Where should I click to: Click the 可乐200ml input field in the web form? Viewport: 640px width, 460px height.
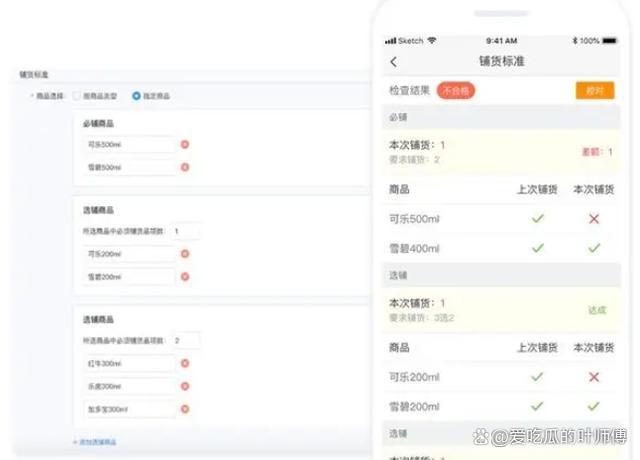point(129,254)
